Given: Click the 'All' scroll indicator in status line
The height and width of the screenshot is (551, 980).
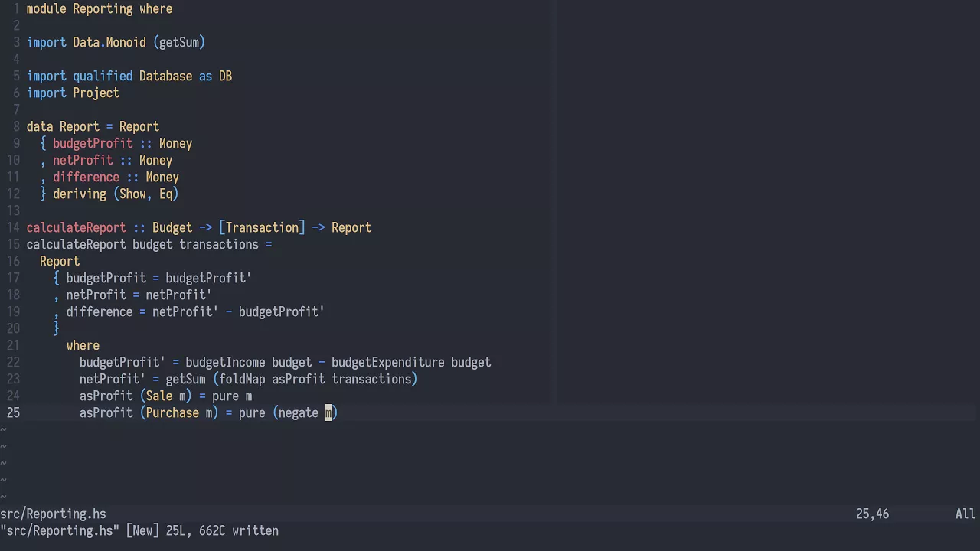Looking at the screenshot, I should coord(965,514).
